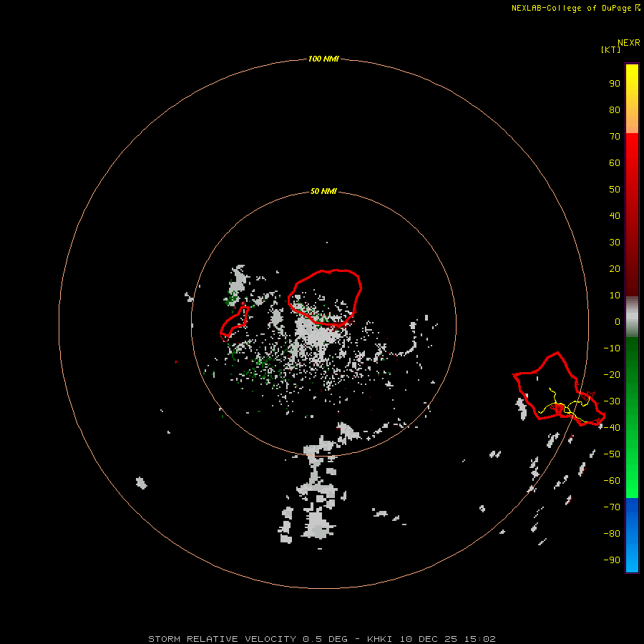This screenshot has width=644, height=644.
Task: Click the -20 value on velocity scale
Action: click(x=612, y=375)
